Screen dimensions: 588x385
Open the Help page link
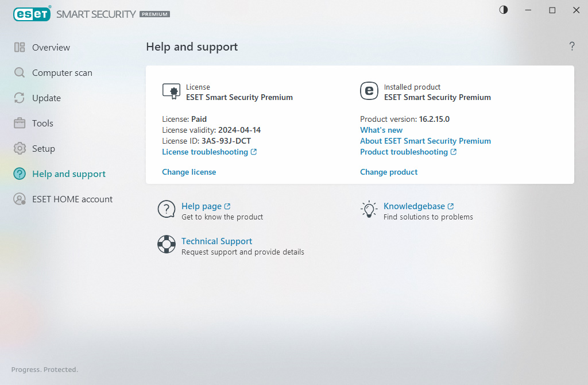[x=202, y=206]
